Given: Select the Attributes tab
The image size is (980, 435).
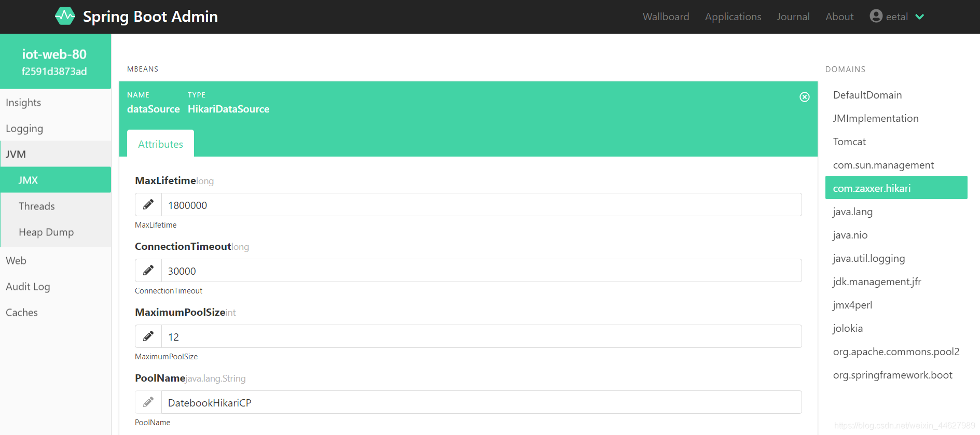Looking at the screenshot, I should pos(161,144).
